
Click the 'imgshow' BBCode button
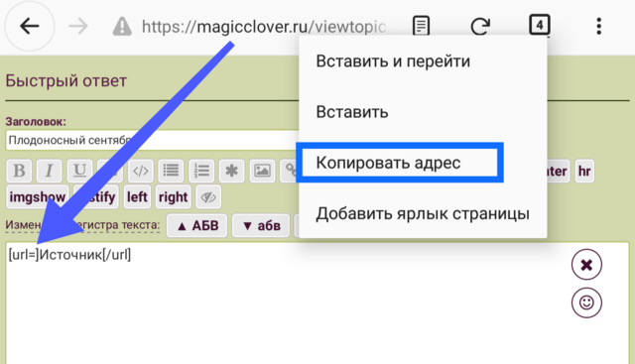(x=38, y=197)
